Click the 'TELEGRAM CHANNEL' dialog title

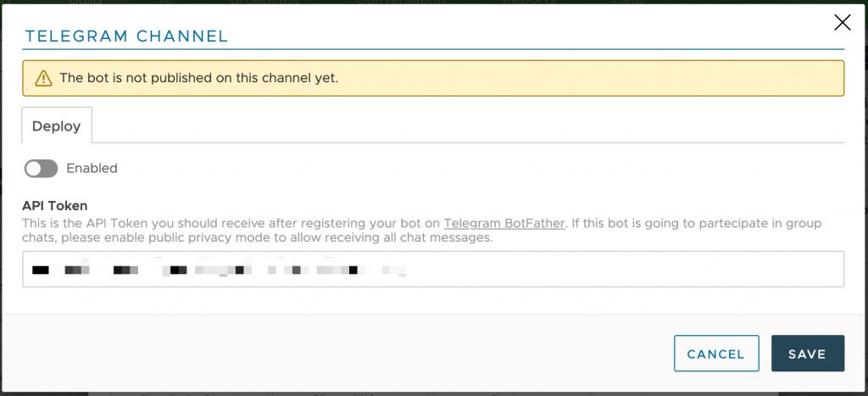[127, 36]
